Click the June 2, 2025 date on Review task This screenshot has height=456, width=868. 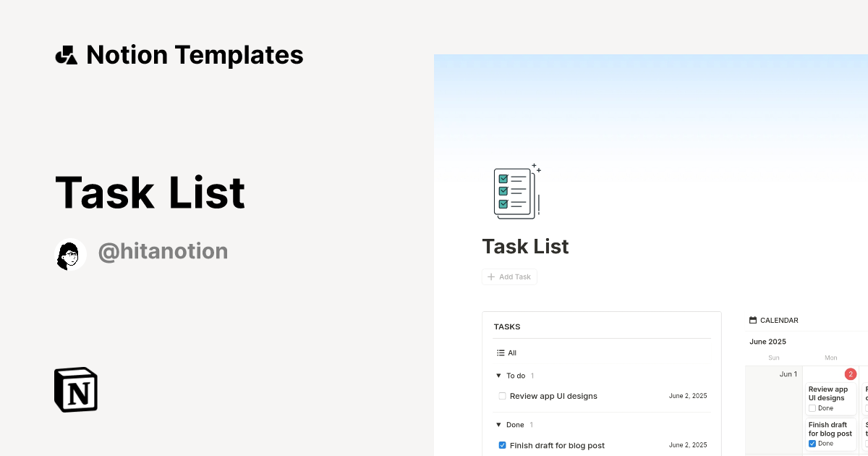[688, 396]
